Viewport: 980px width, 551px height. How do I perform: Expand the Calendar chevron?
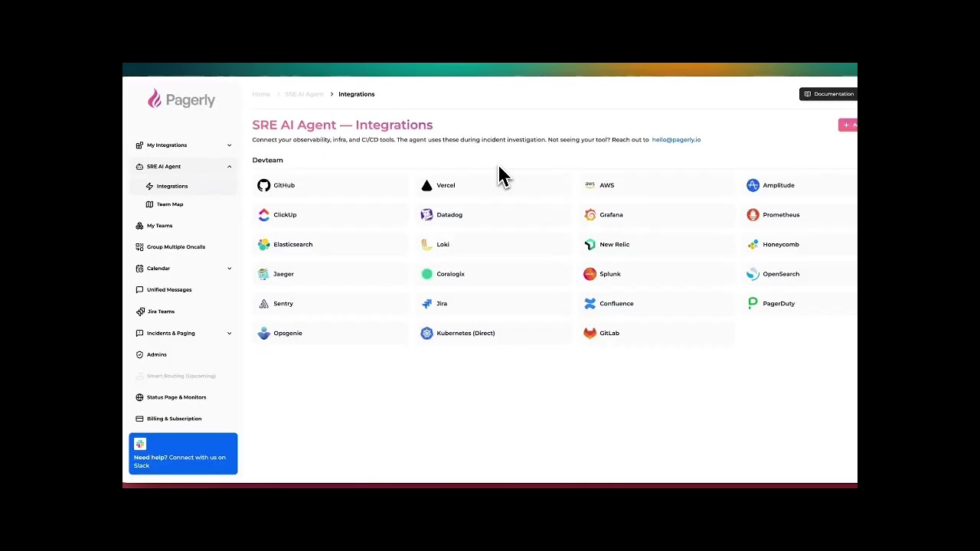pos(229,269)
